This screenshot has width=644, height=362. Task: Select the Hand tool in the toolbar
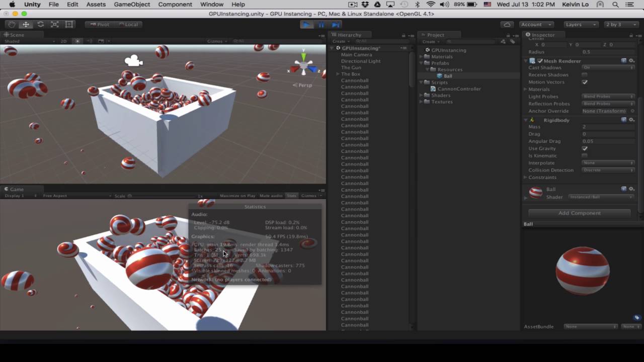[12, 24]
